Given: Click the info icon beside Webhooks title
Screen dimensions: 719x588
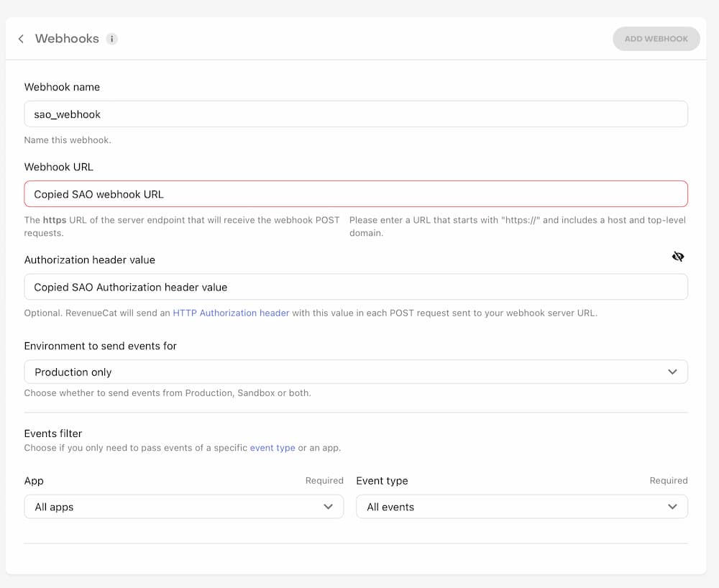Looking at the screenshot, I should [111, 39].
